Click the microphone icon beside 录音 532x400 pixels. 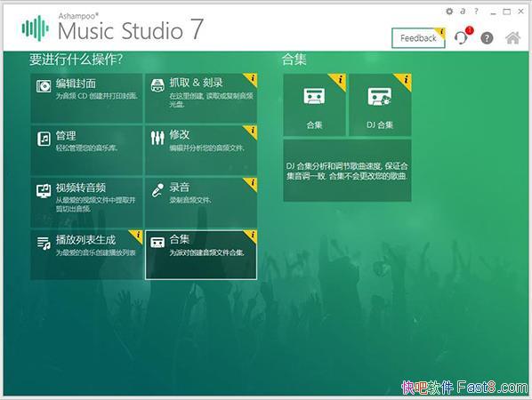(157, 190)
